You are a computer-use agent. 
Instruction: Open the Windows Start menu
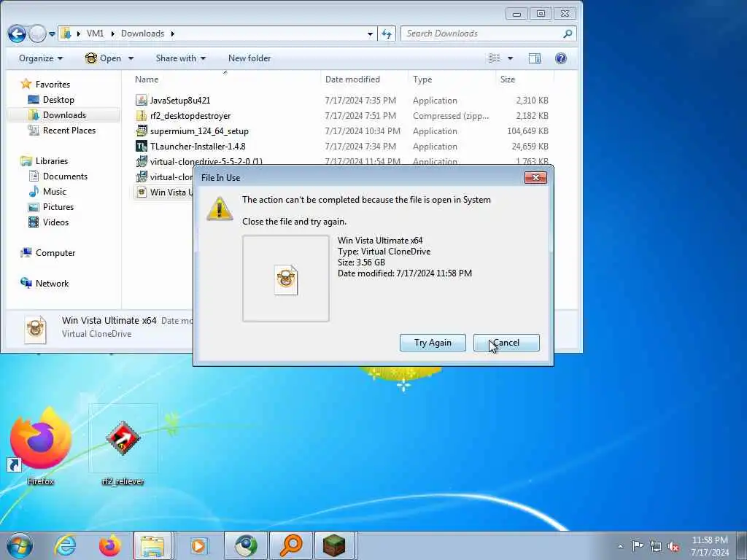(x=20, y=545)
